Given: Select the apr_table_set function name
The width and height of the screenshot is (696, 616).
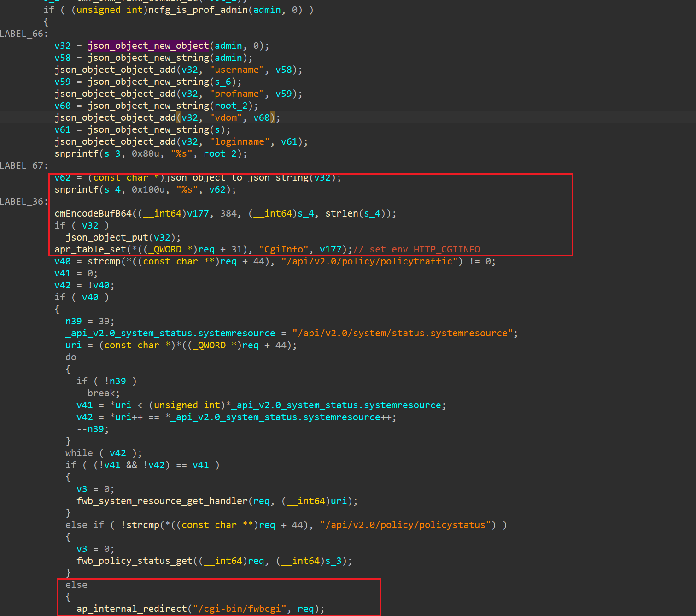Looking at the screenshot, I should coord(90,249).
